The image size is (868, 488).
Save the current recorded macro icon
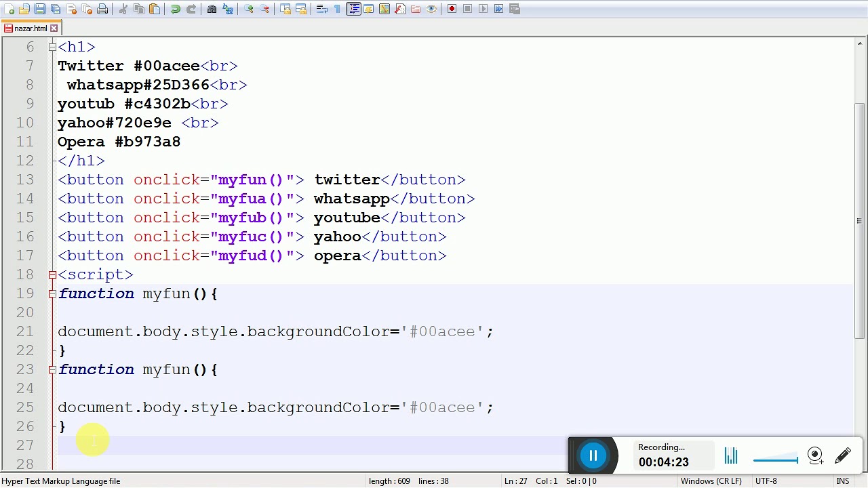point(515,9)
